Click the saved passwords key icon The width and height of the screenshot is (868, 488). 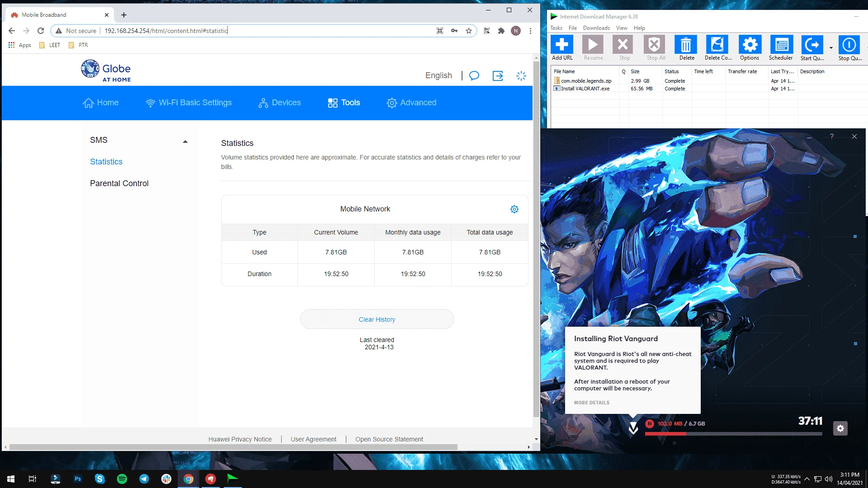(454, 31)
